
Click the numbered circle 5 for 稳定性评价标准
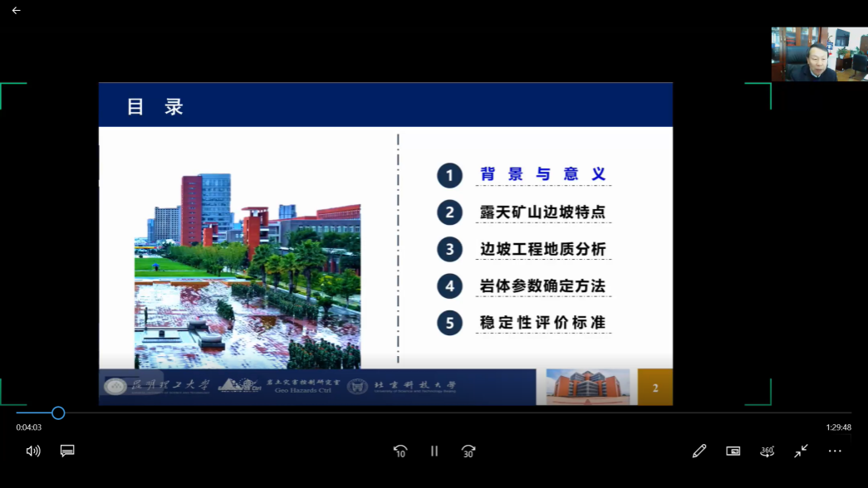[x=449, y=323]
